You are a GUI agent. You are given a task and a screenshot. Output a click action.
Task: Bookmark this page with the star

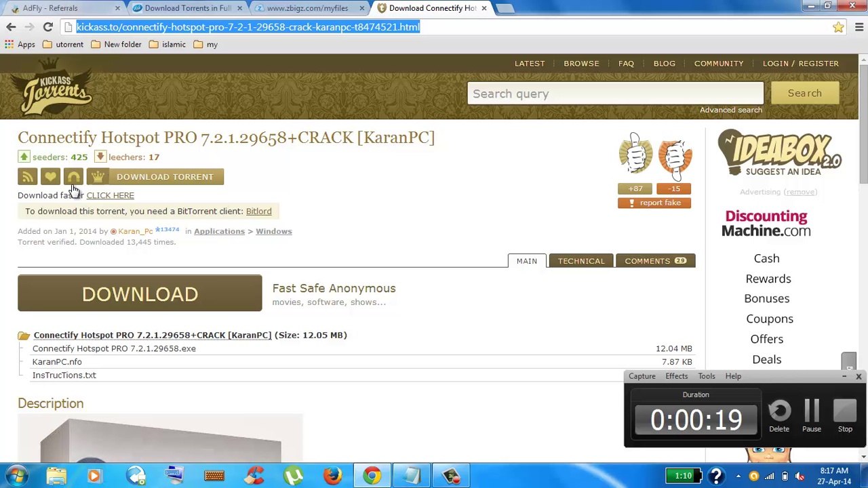point(838,27)
